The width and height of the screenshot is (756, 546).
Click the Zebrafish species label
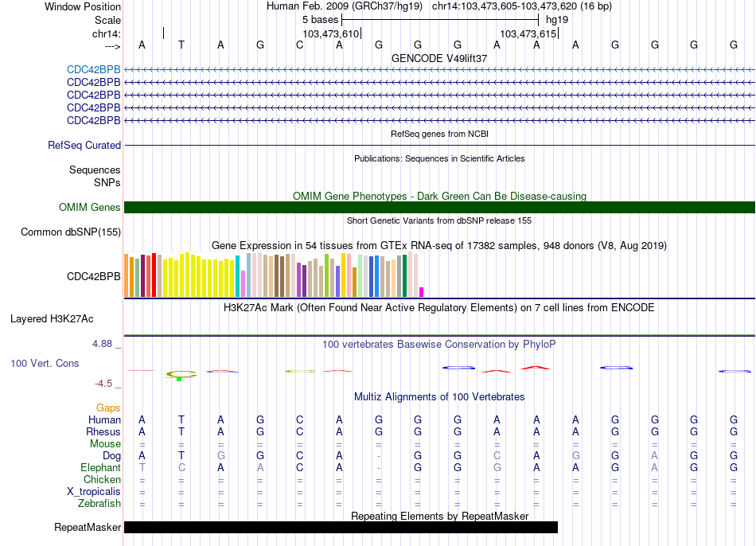[x=99, y=504]
